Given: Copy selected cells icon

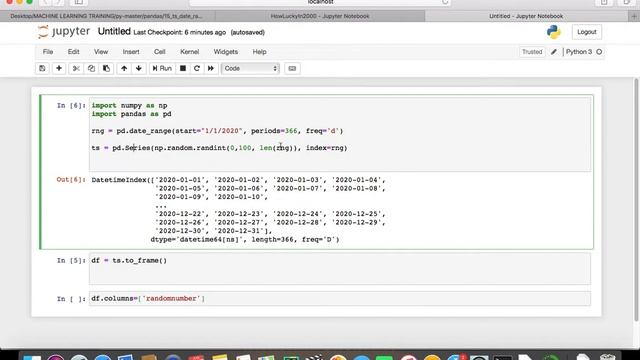Looking at the screenshot, I should (91, 68).
